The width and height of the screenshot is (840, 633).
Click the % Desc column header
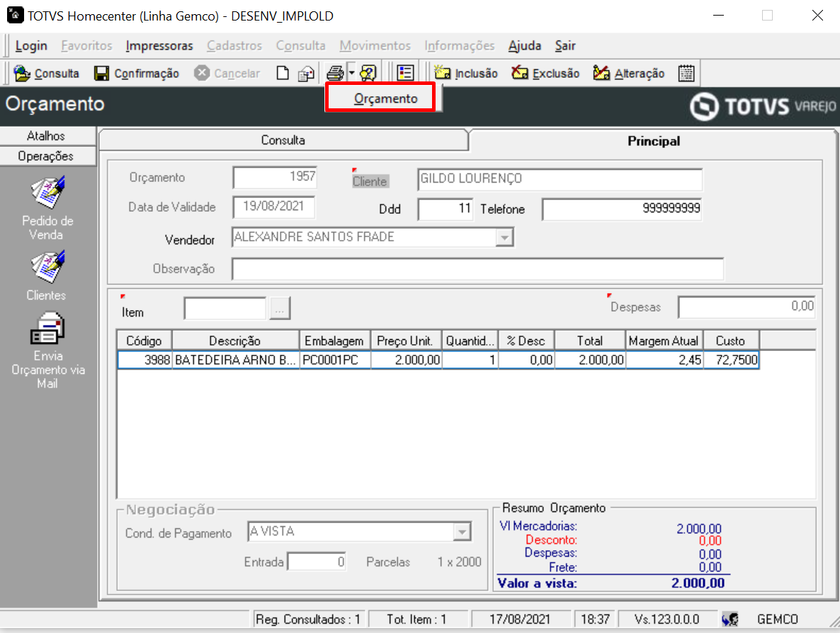tap(526, 341)
